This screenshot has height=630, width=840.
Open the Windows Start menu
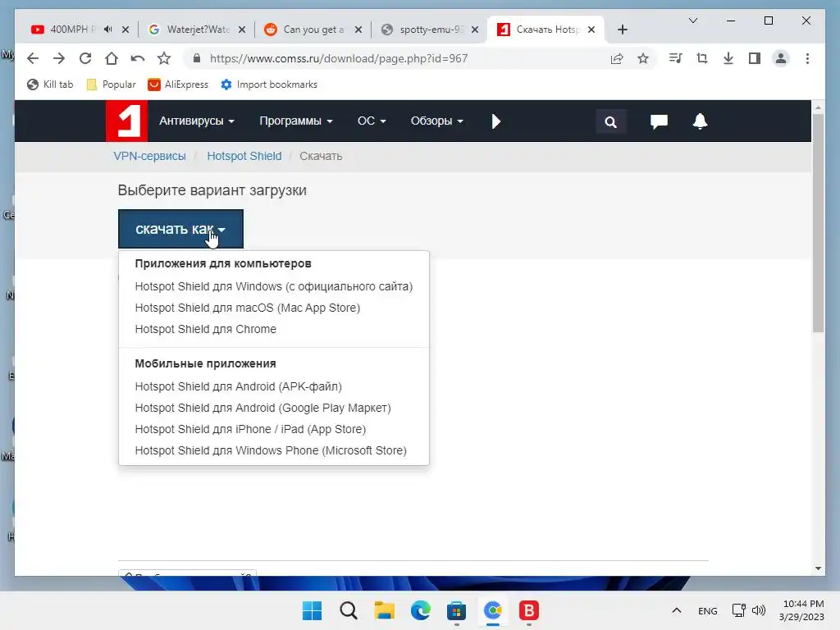point(312,610)
